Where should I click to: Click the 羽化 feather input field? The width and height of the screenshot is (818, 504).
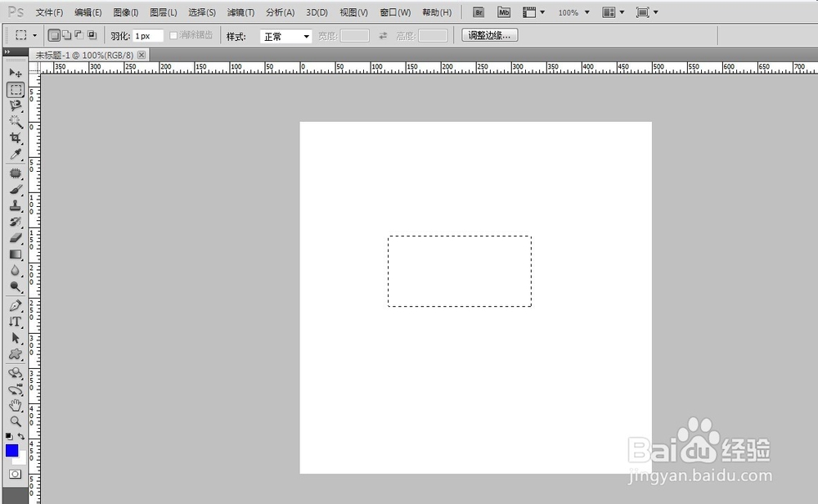[148, 36]
